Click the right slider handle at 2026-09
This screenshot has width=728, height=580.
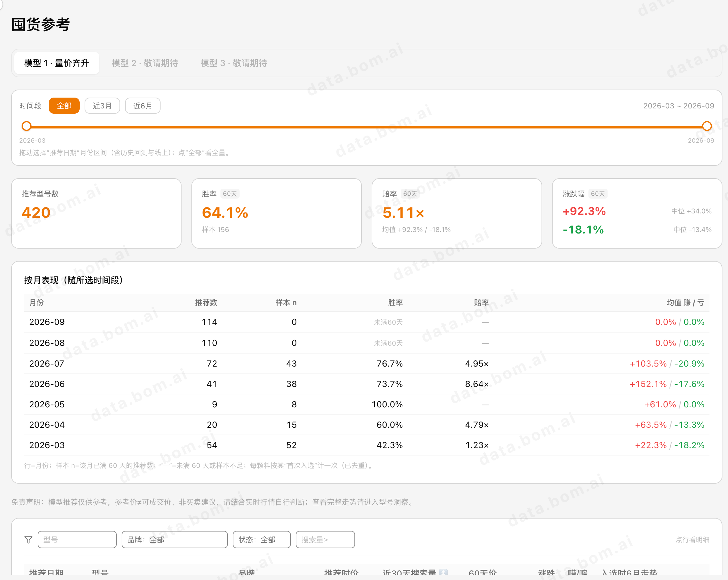[x=707, y=126]
